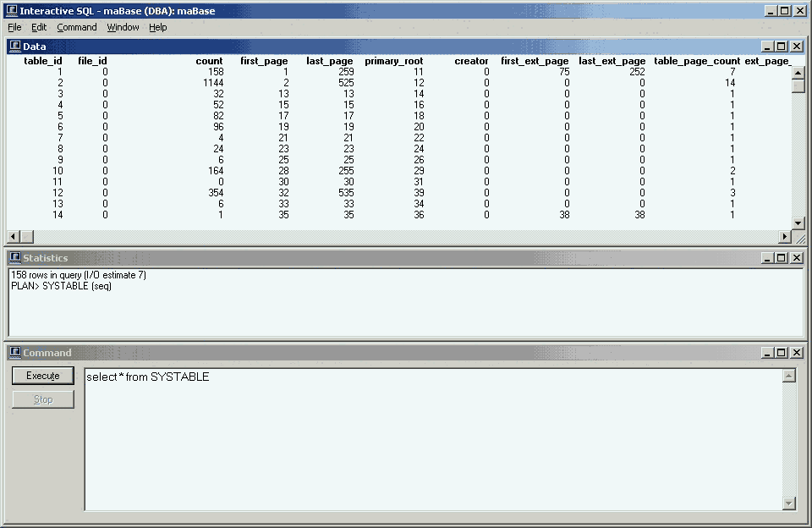812x528 pixels.
Task: Select the primary_root column header
Action: coord(393,61)
